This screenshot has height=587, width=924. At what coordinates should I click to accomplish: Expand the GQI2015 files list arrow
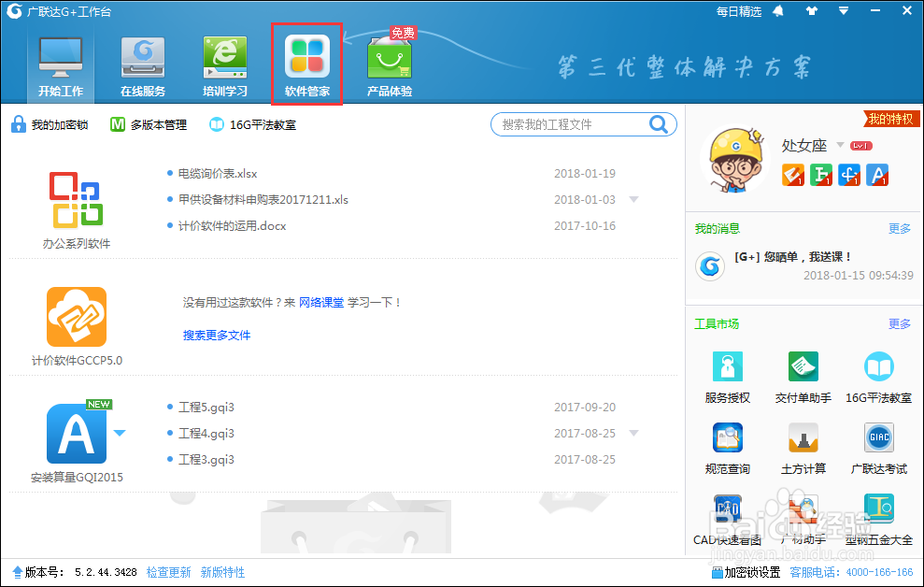[634, 433]
